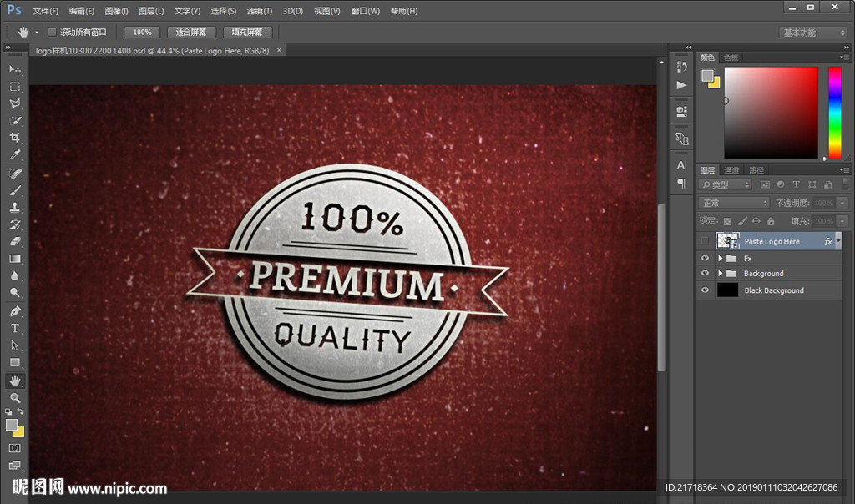Click the rainbow hue slider strip
The height and width of the screenshot is (504, 855).
834,112
